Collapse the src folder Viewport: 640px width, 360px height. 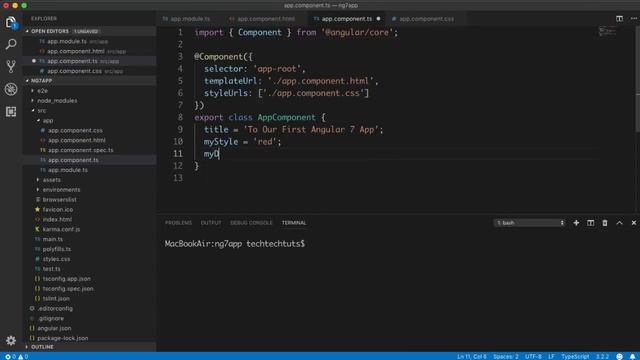tap(41, 111)
